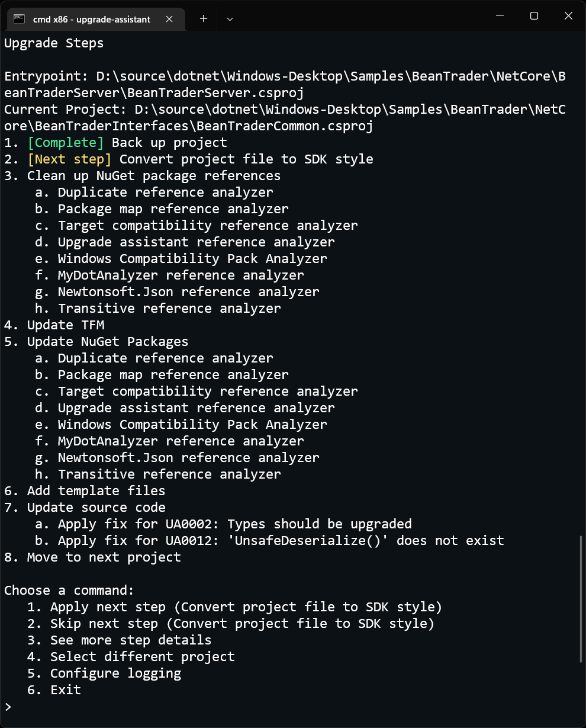Viewport: 586px width, 728px height.
Task: Open a new terminal tab
Action: pyautogui.click(x=204, y=18)
